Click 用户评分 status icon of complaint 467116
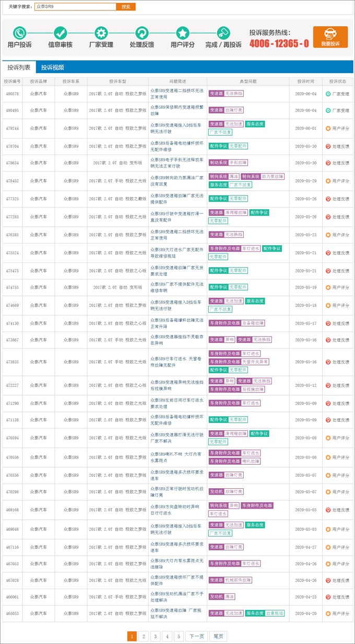 (x=328, y=547)
